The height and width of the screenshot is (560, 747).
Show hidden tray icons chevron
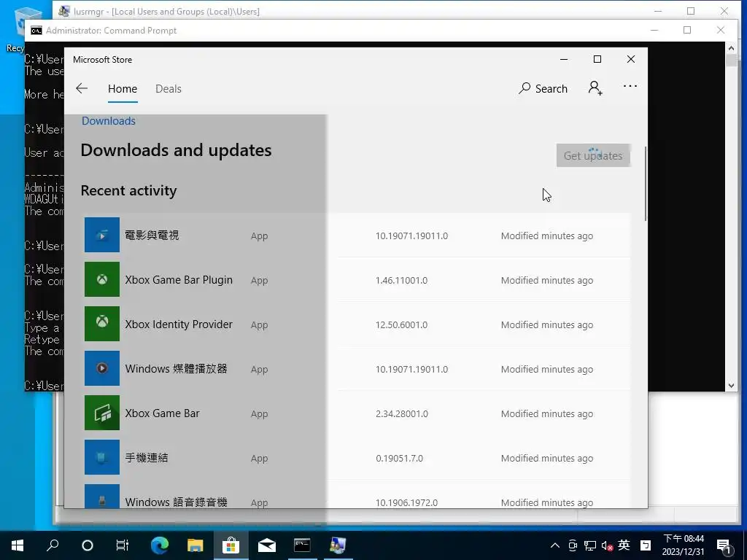pyautogui.click(x=555, y=545)
